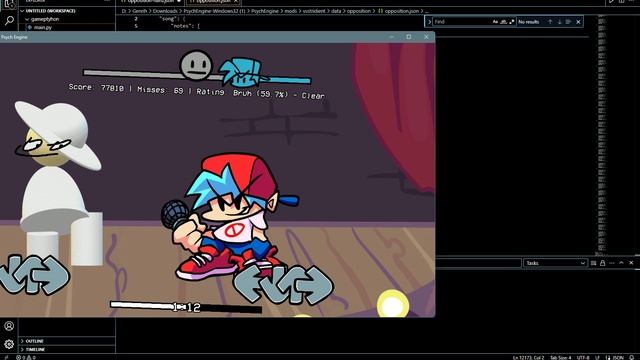The height and width of the screenshot is (360, 640).
Task: Switch to the unsaved opposition json tab
Action: point(151,2)
